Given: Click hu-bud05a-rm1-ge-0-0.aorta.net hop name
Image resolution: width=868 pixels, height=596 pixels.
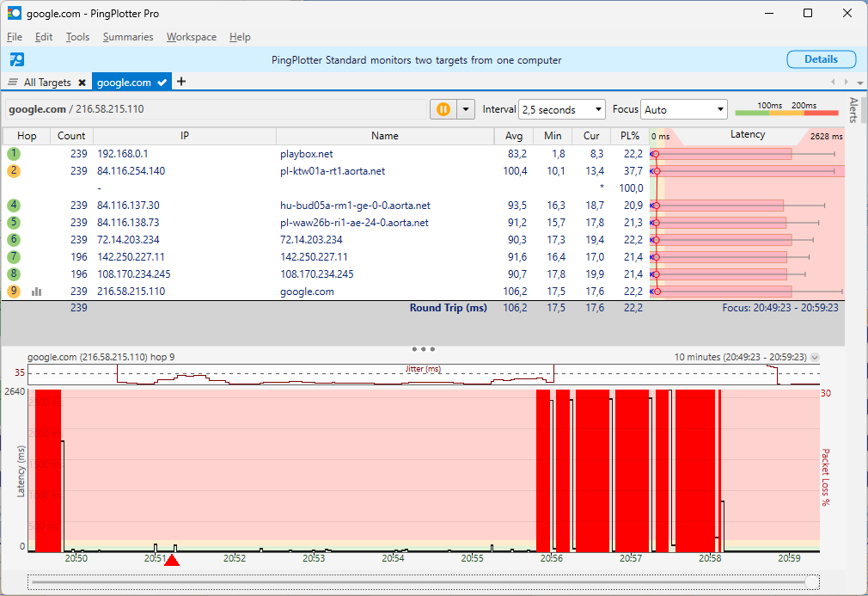Looking at the screenshot, I should click(x=355, y=206).
